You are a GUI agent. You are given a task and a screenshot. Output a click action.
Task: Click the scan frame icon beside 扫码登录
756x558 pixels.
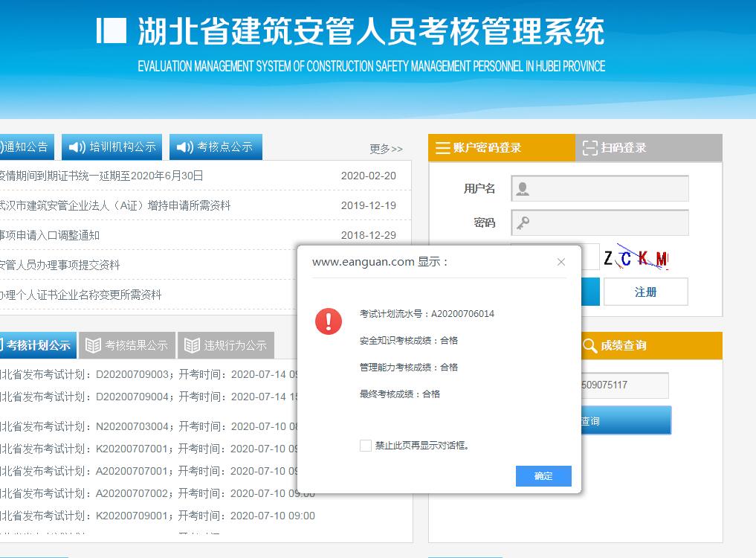[x=589, y=148]
